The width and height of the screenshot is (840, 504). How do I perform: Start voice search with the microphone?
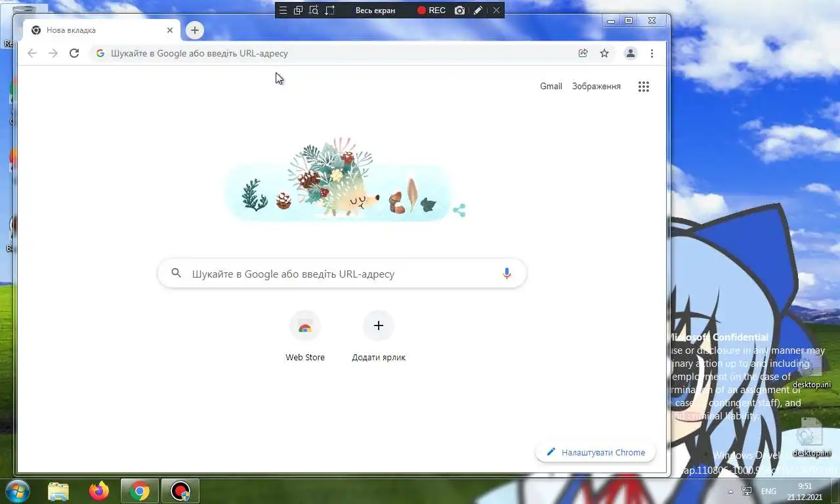coord(507,274)
